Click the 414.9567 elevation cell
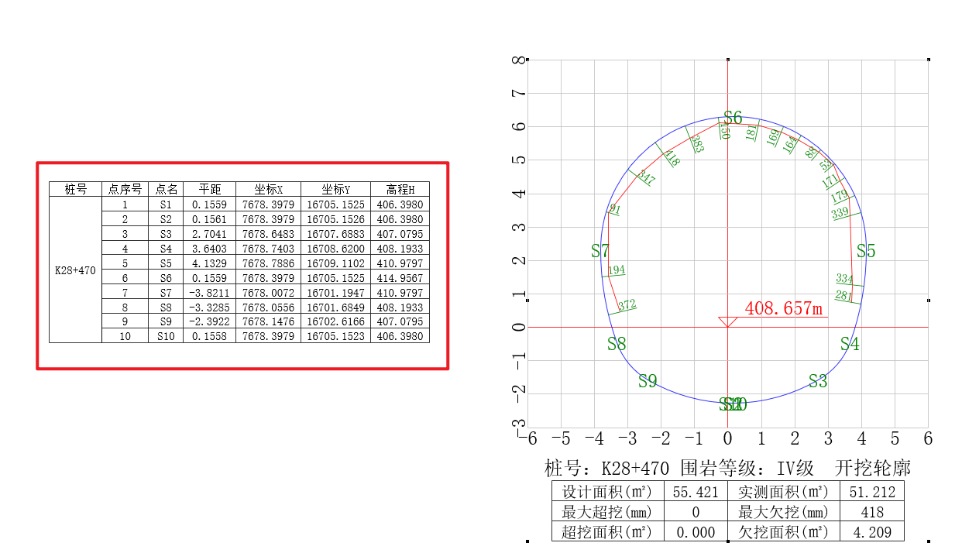 tap(400, 277)
